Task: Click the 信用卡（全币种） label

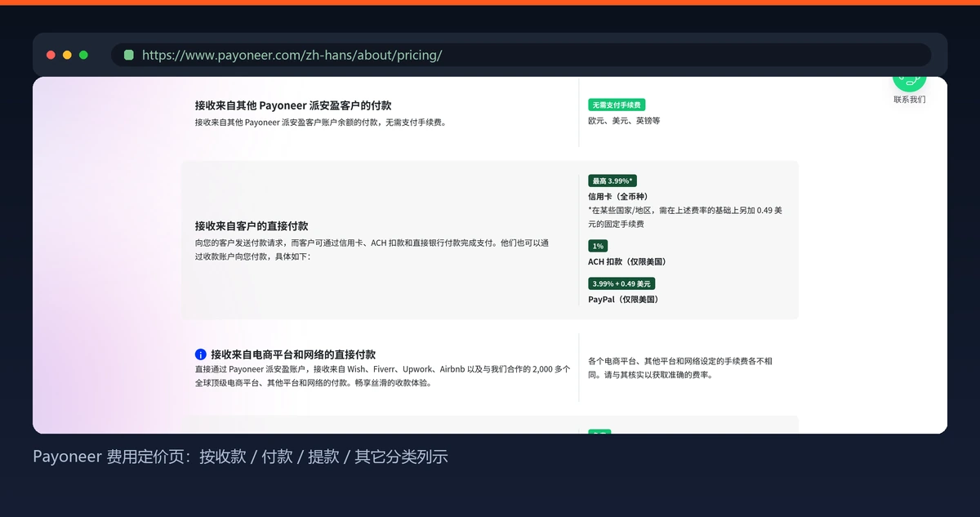Action: 619,197
